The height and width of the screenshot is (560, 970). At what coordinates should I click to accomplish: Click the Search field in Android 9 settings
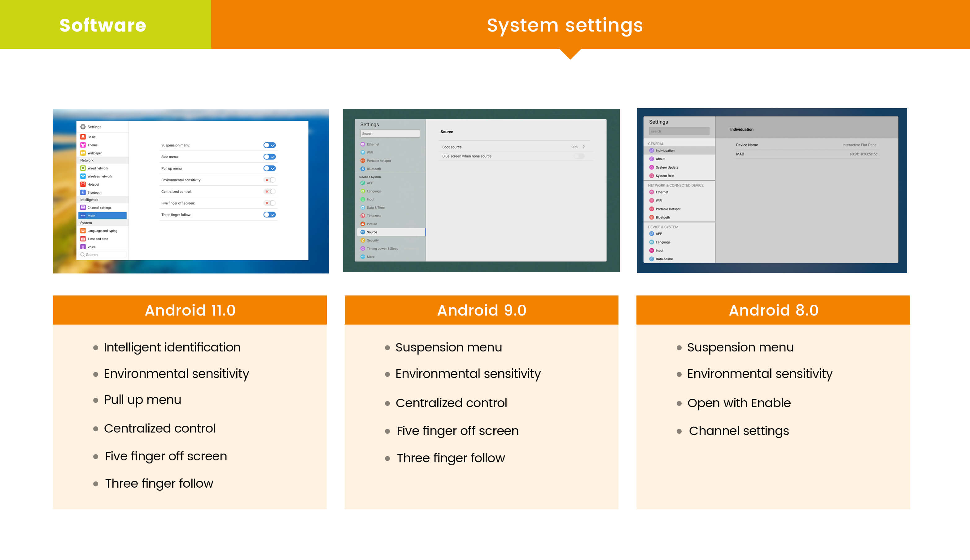pos(390,134)
